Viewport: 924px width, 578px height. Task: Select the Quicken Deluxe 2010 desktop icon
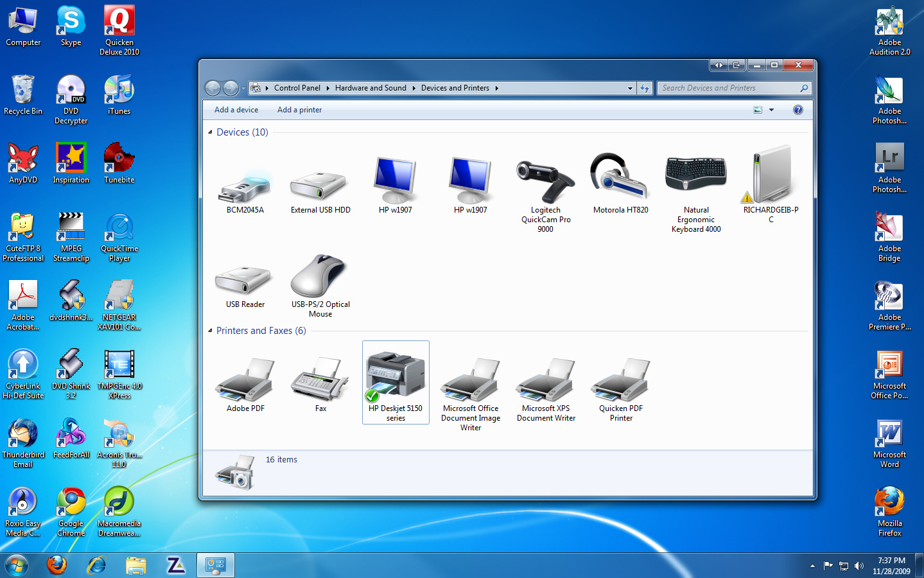click(x=119, y=31)
